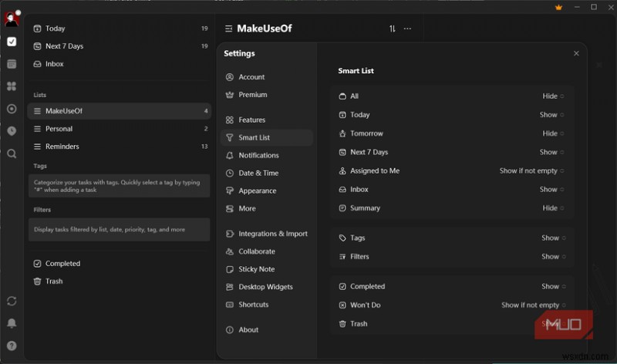Open the Completed row Show dropdown in settings
Viewport: 617px width, 364px height.
click(x=554, y=286)
